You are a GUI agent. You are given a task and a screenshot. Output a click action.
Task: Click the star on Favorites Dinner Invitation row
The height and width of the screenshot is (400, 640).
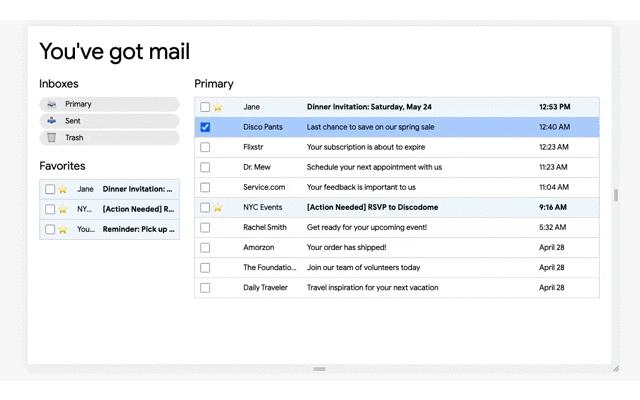point(63,189)
